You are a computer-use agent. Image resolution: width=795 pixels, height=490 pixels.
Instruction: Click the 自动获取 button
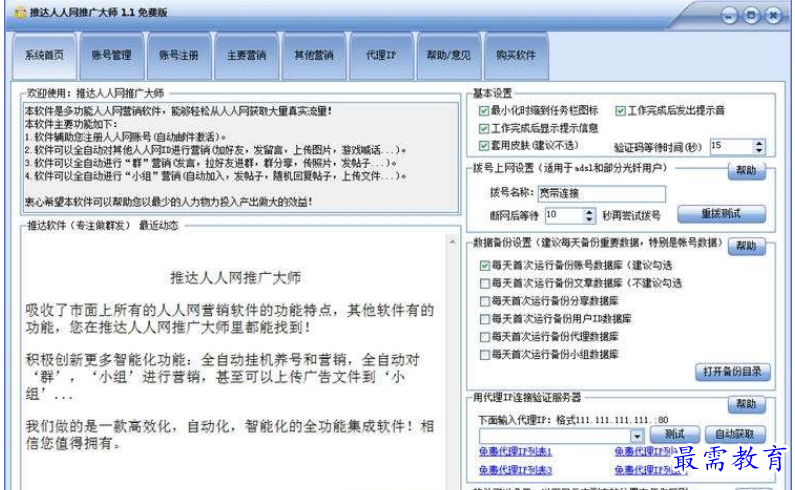coord(735,435)
